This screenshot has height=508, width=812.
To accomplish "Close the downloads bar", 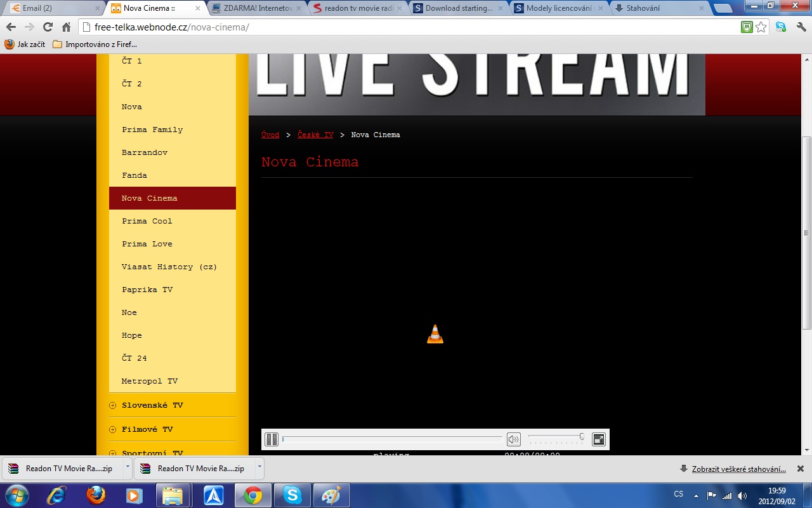I will (x=801, y=469).
